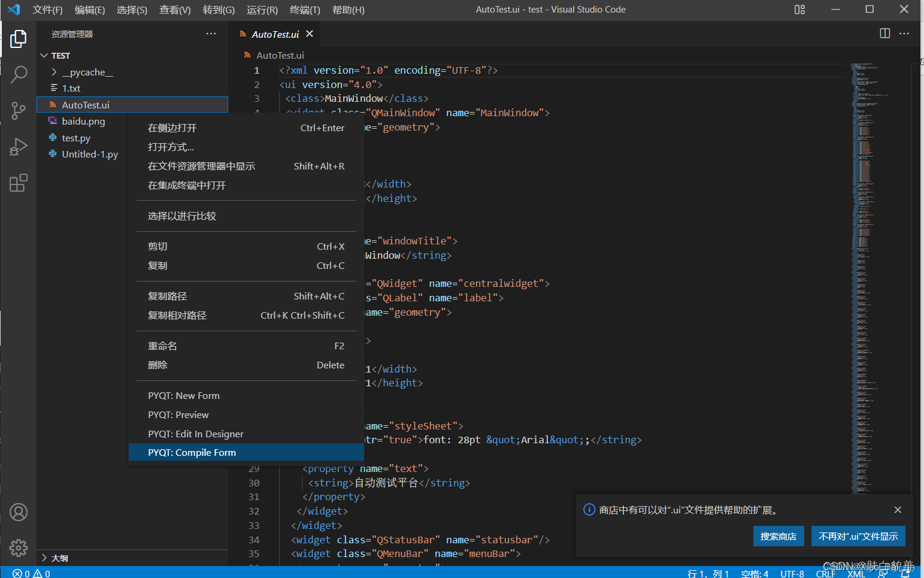Click the 搜索商店 button
Image resolution: width=924 pixels, height=578 pixels.
click(x=778, y=536)
